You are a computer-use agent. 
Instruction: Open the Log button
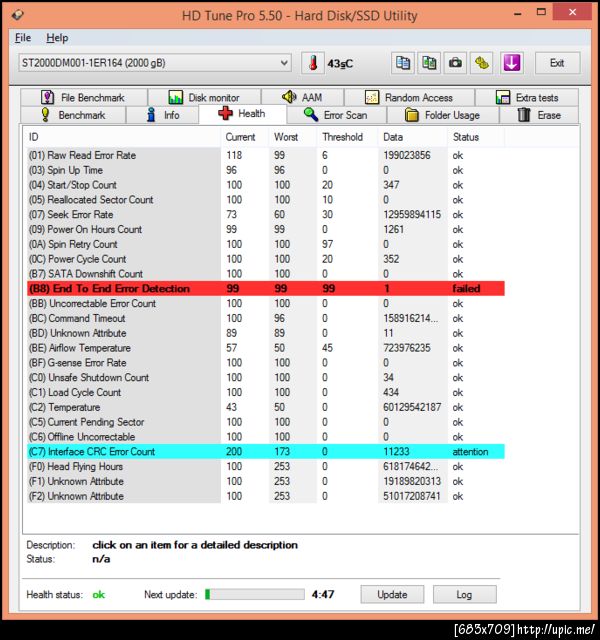coord(464,594)
